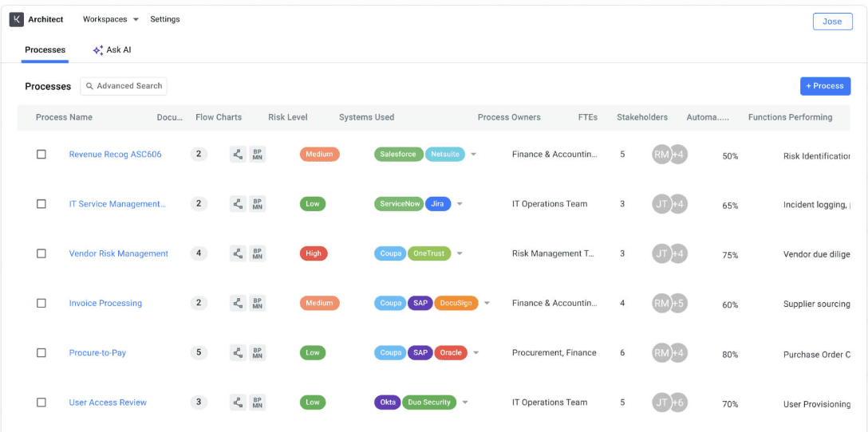Check the Invoice Processing row checkbox
This screenshot has height=432, width=868.
[41, 303]
